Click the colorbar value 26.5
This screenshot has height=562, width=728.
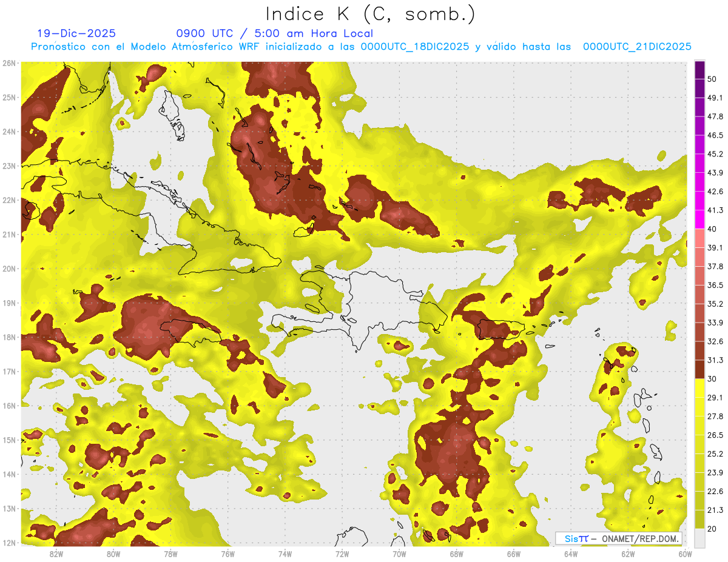715,435
